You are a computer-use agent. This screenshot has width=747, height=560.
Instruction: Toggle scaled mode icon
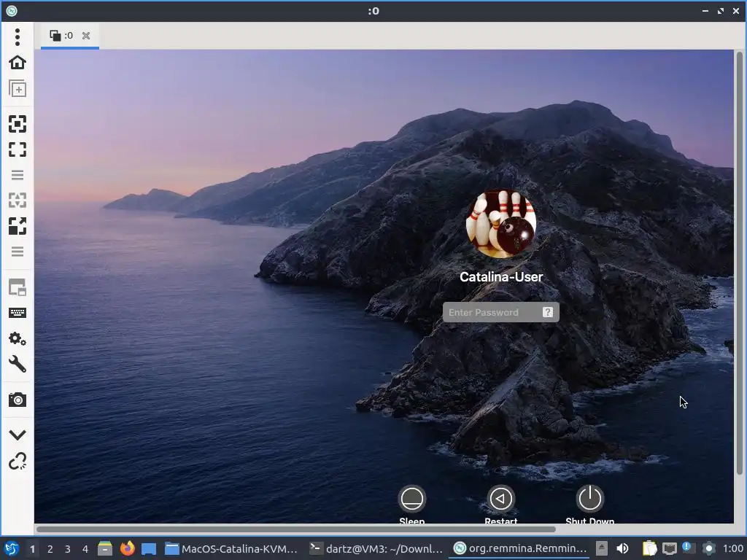pos(18,226)
